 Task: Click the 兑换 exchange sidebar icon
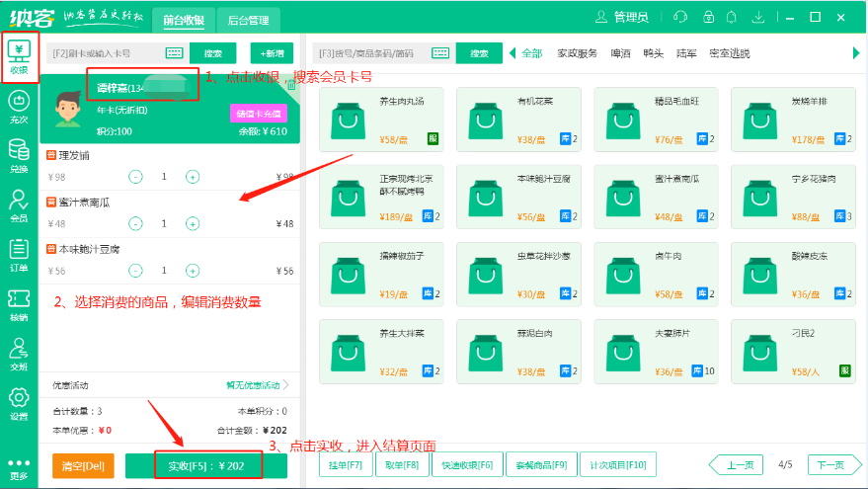19,155
